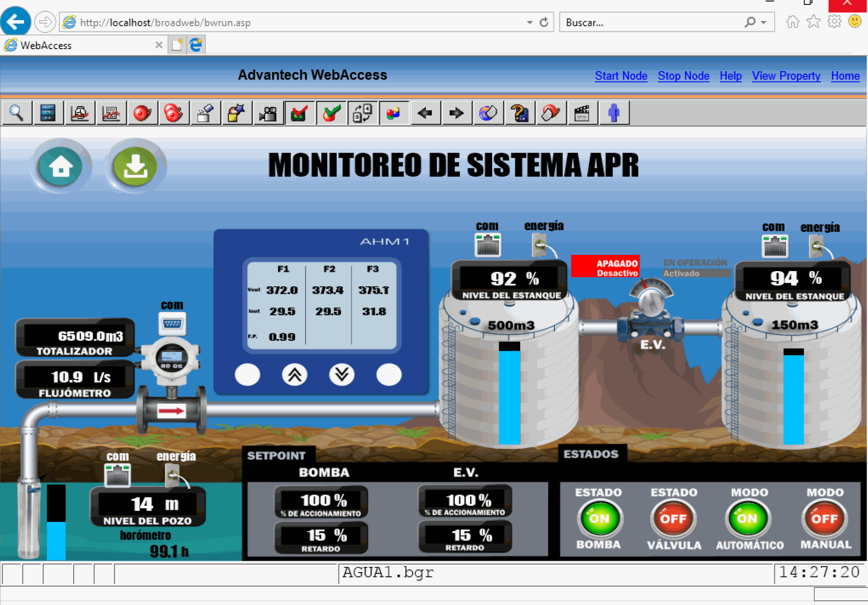Click the Stop Node link
Screen dimensions: 868x605
683,76
